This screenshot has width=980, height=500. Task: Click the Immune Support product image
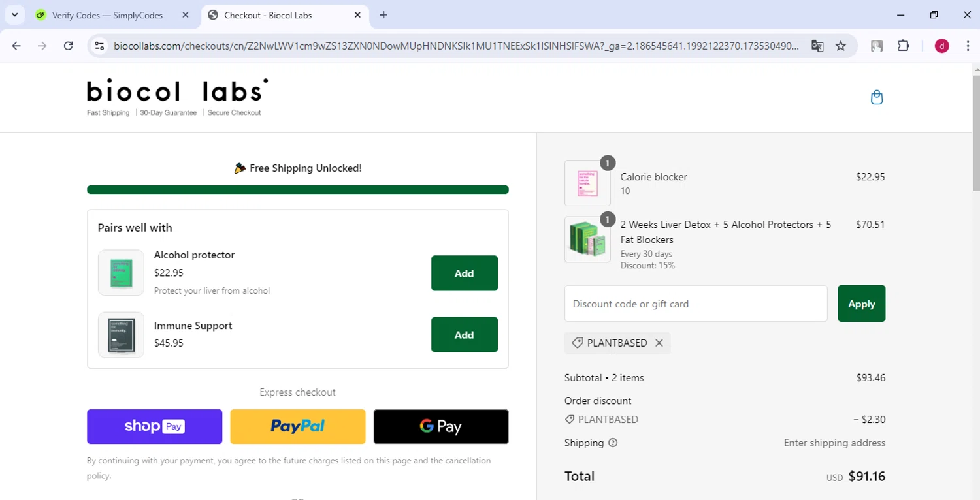[121, 335]
